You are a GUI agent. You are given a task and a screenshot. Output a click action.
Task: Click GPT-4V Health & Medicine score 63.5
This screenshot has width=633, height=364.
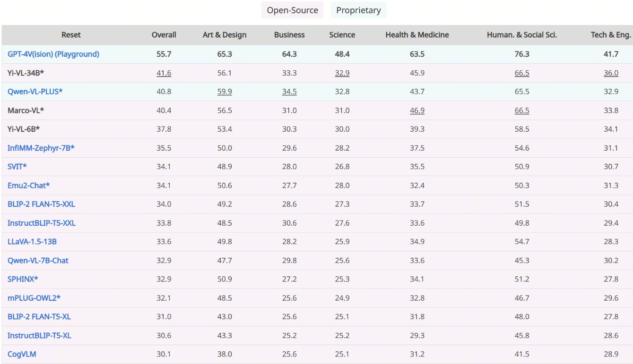pyautogui.click(x=417, y=54)
